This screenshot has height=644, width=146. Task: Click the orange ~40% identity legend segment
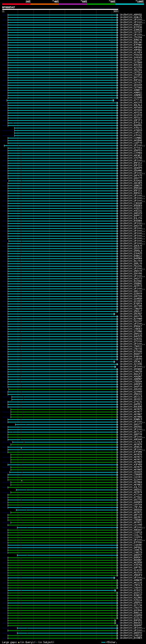pyautogui.click(x=45, y=4)
